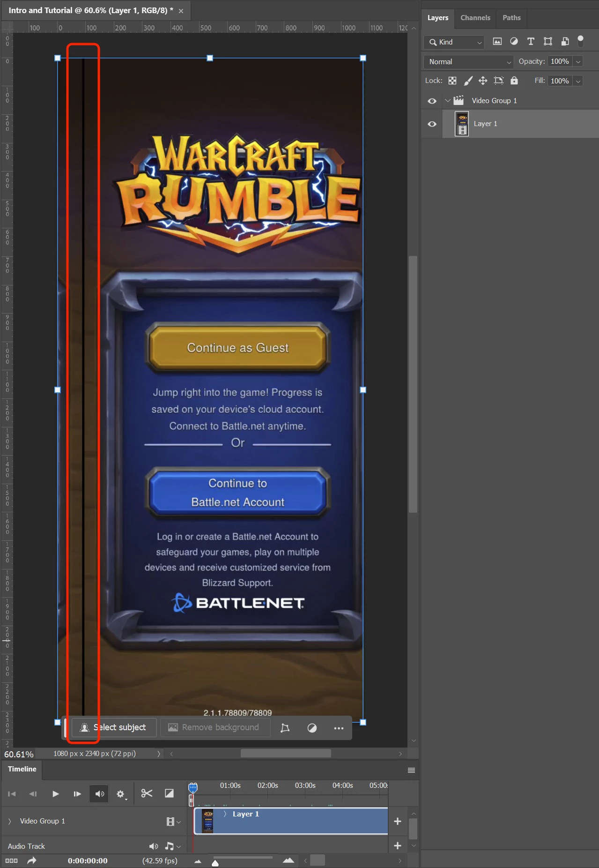Filter layers by smart objects icon

(565, 42)
